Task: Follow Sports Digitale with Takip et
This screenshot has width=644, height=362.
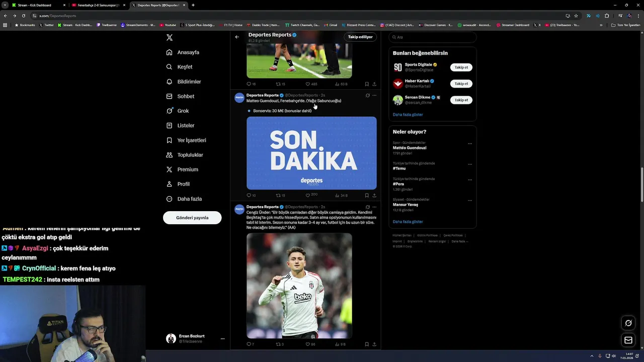Action: 461,67
